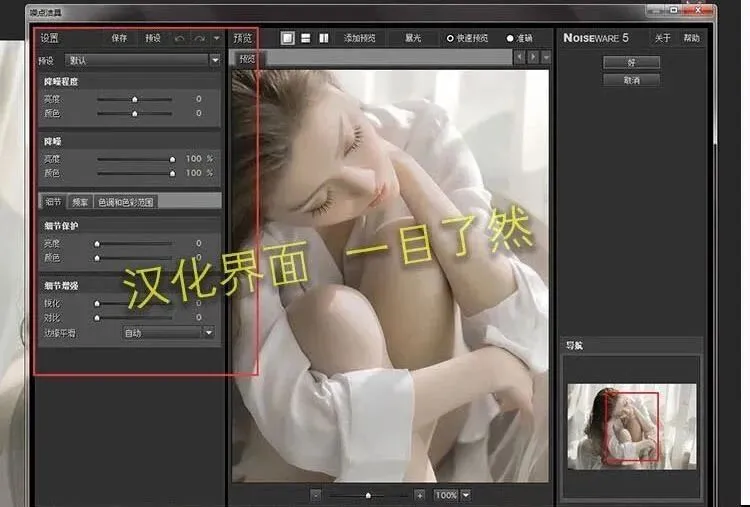Switch to vertical split preview layout

[x=323, y=38]
